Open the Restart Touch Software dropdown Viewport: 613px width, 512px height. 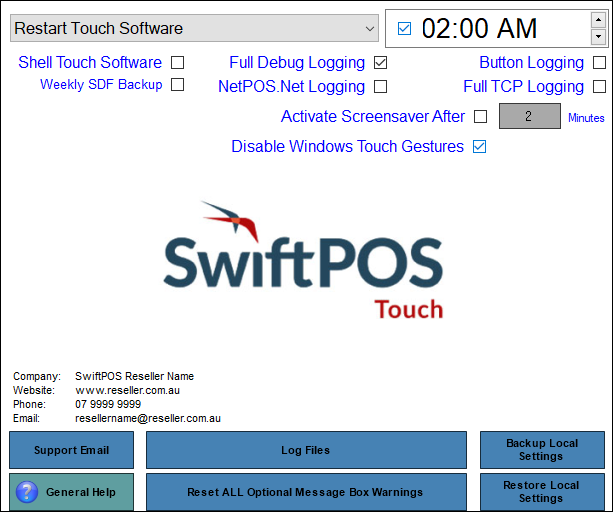point(369,29)
